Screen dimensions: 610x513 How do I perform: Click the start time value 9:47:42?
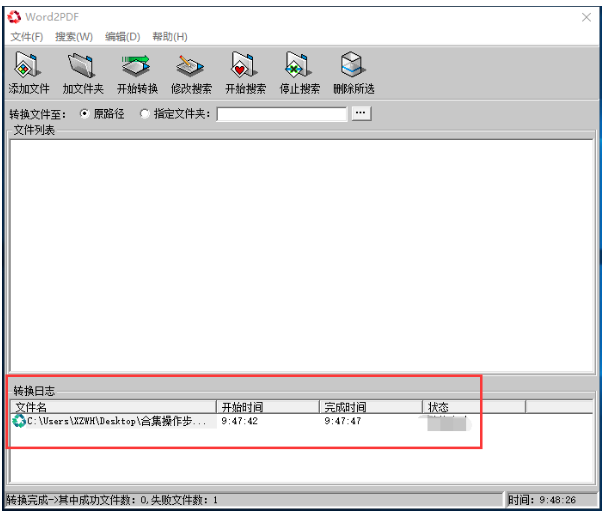[239, 421]
